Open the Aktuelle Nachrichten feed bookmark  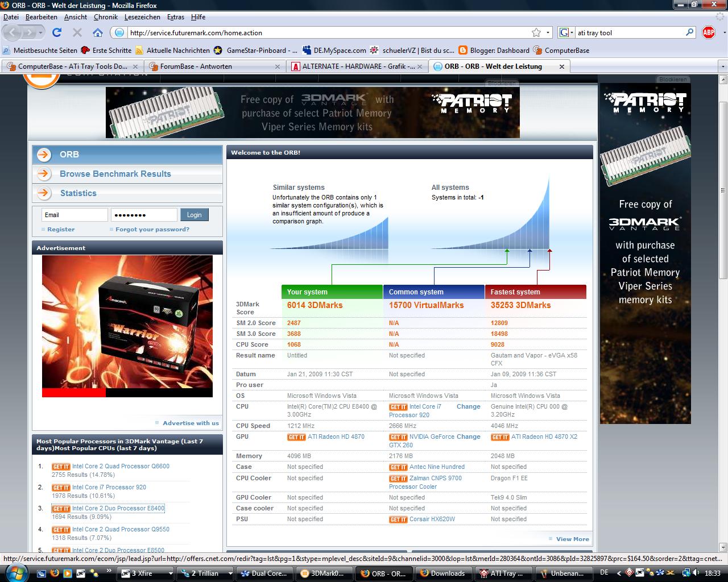[x=172, y=50]
